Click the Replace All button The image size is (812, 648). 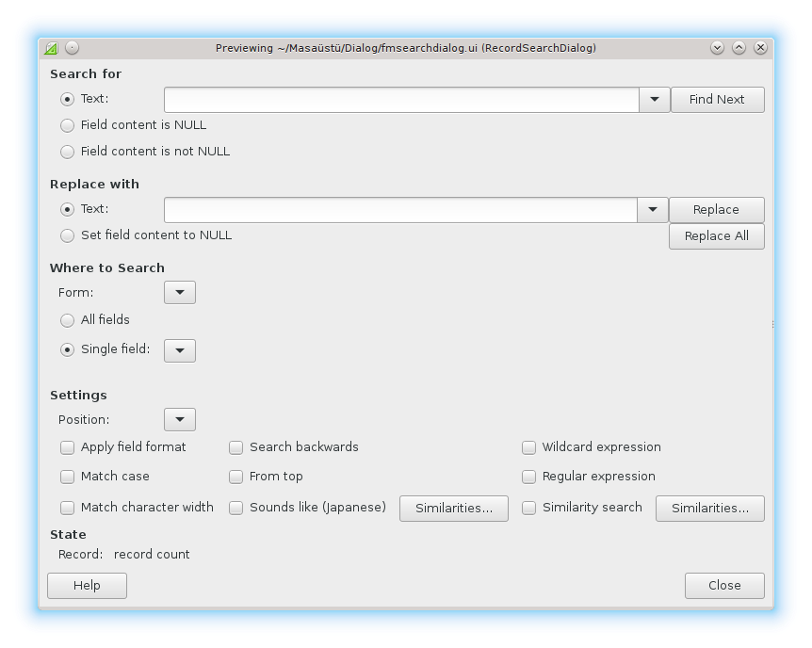point(716,236)
